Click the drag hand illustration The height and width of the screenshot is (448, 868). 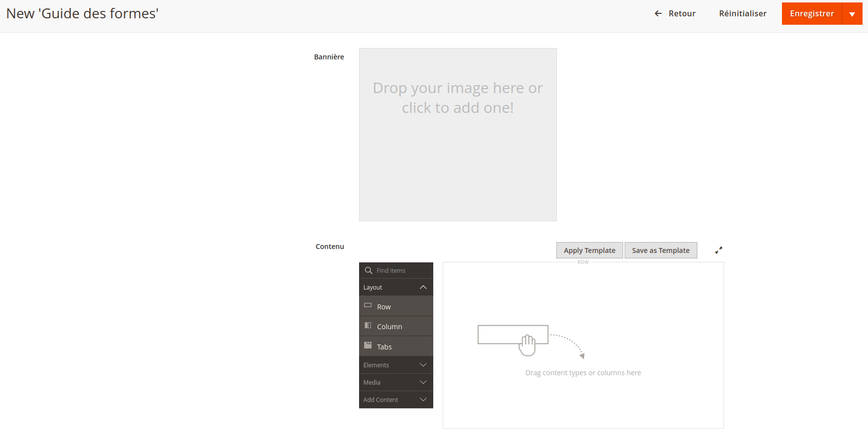coord(527,345)
